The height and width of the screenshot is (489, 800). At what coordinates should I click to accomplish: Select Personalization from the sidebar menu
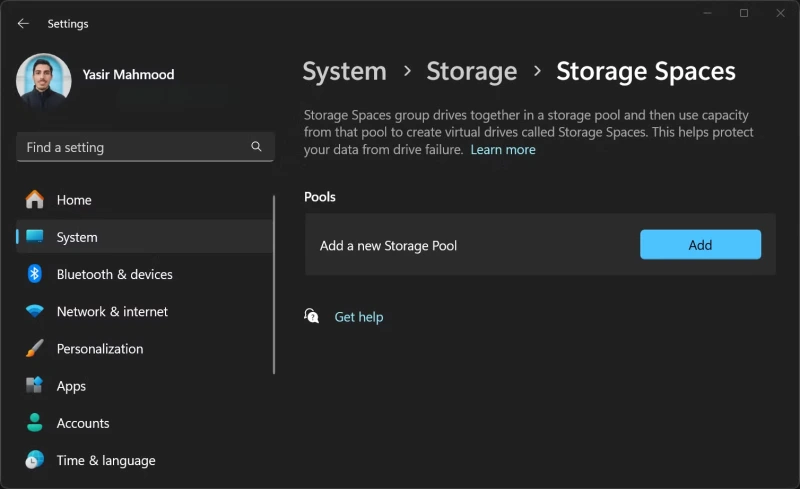(100, 349)
